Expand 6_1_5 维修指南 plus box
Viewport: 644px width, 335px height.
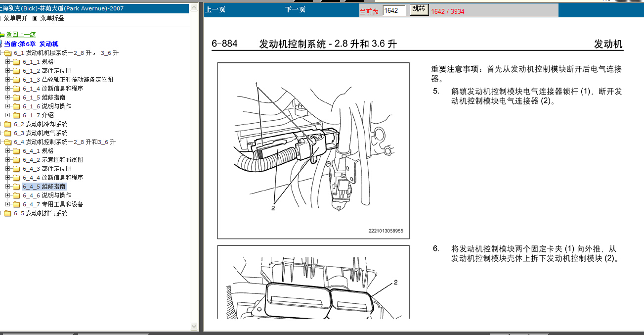[7, 97]
